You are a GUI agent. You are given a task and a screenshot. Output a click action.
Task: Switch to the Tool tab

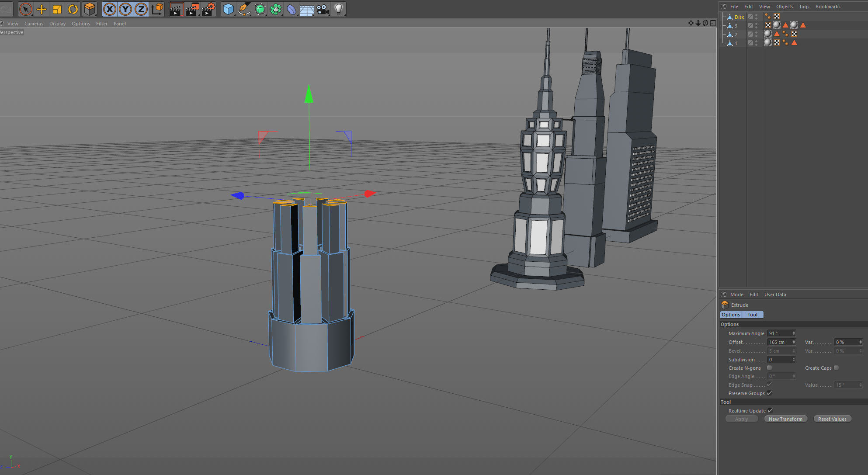(753, 315)
